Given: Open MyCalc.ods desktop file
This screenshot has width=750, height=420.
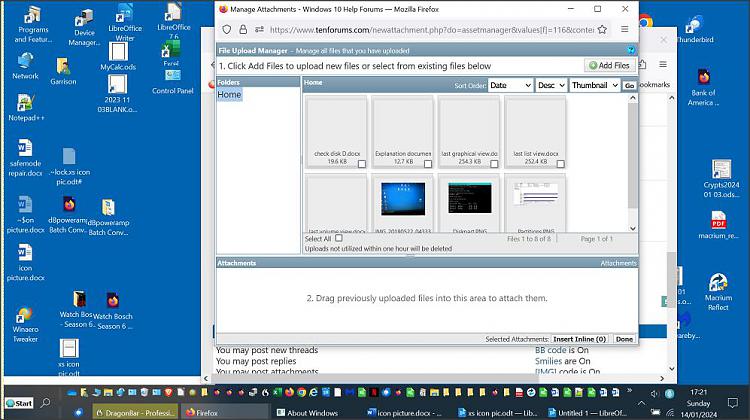Looking at the screenshot, I should click(x=118, y=56).
